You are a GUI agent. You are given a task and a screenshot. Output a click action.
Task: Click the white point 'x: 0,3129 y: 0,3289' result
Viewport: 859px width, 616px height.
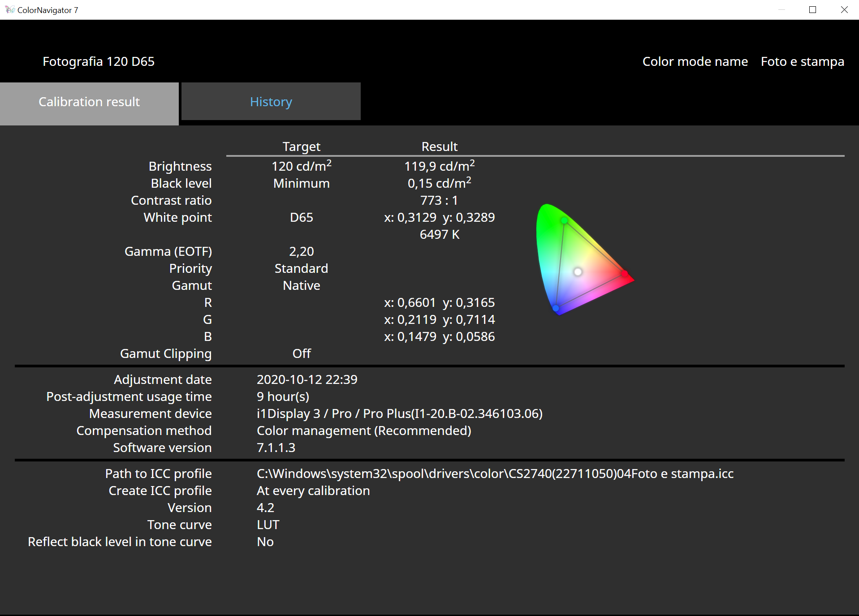[x=440, y=217]
